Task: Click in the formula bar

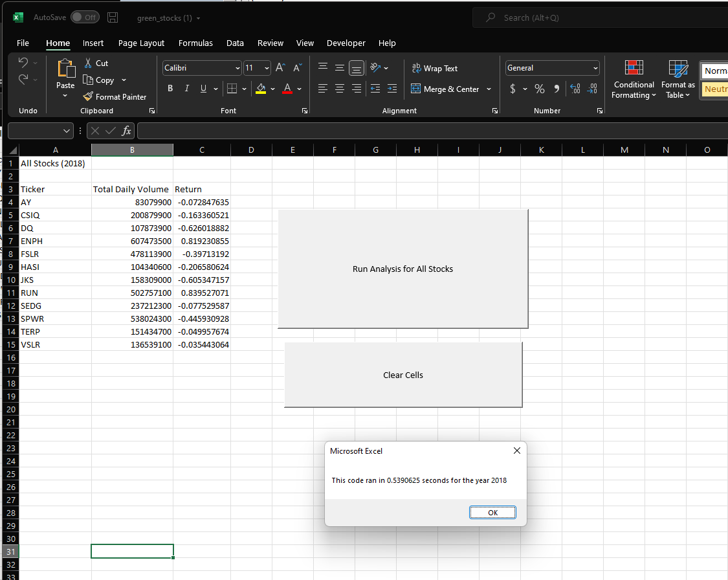Action: coord(432,131)
